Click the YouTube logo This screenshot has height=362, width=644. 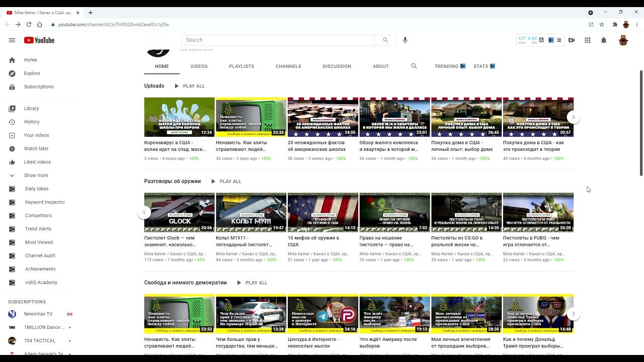[x=39, y=40]
